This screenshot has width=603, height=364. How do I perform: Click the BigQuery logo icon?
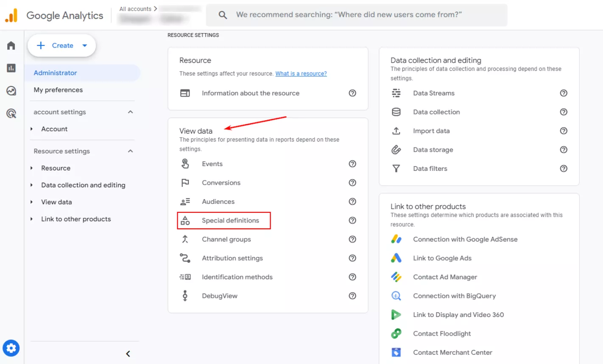tap(396, 296)
